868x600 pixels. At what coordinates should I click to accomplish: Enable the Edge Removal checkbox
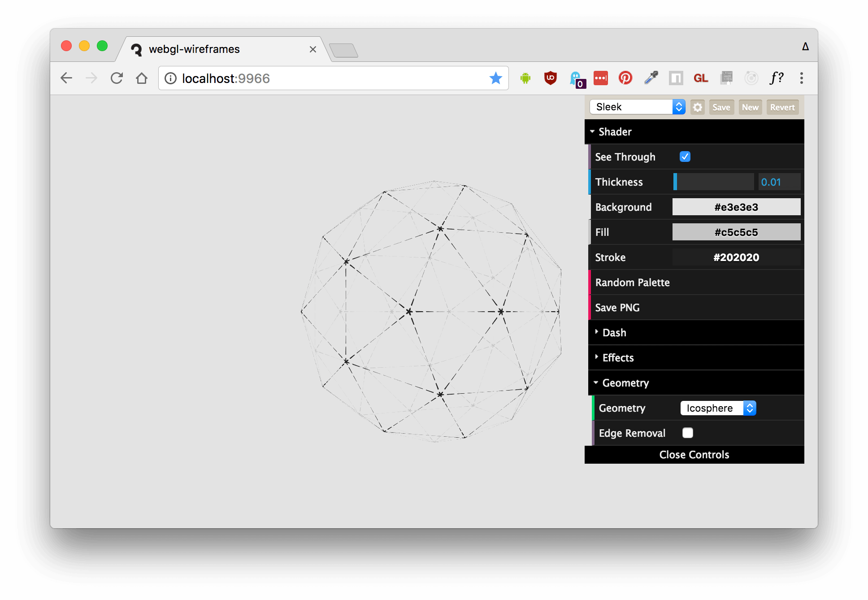pyautogui.click(x=687, y=433)
